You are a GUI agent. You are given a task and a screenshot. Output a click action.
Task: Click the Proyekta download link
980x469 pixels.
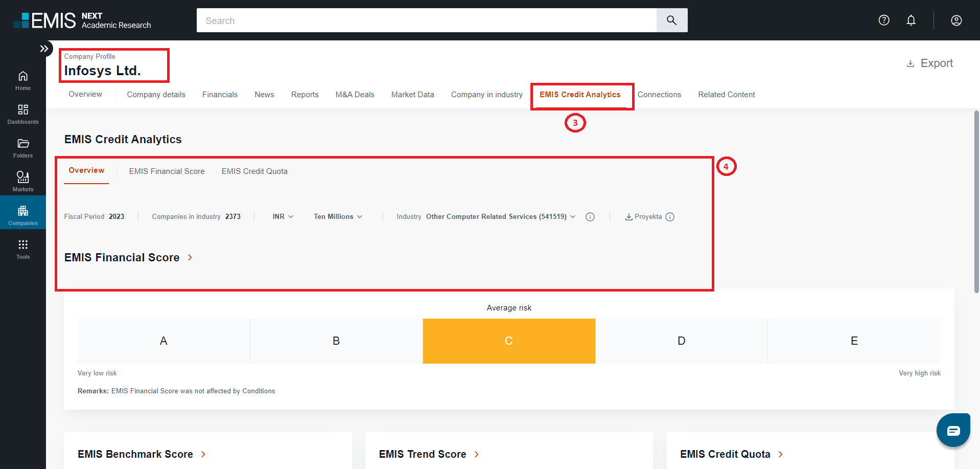pos(643,217)
